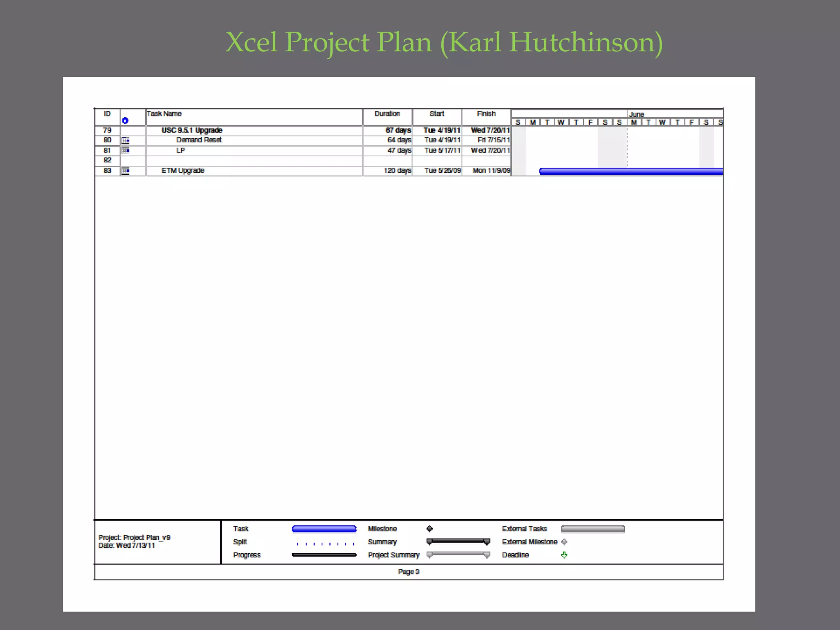Click the Project: Project Plan_v9 label
Image resolution: width=840 pixels, height=630 pixels.
pos(134,537)
